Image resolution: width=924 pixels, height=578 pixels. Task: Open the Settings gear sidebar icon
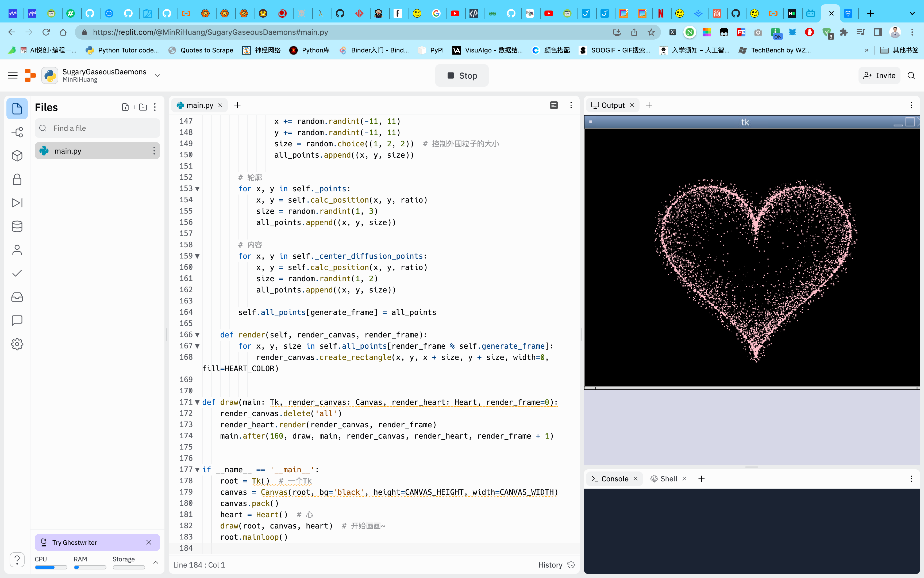point(17,344)
